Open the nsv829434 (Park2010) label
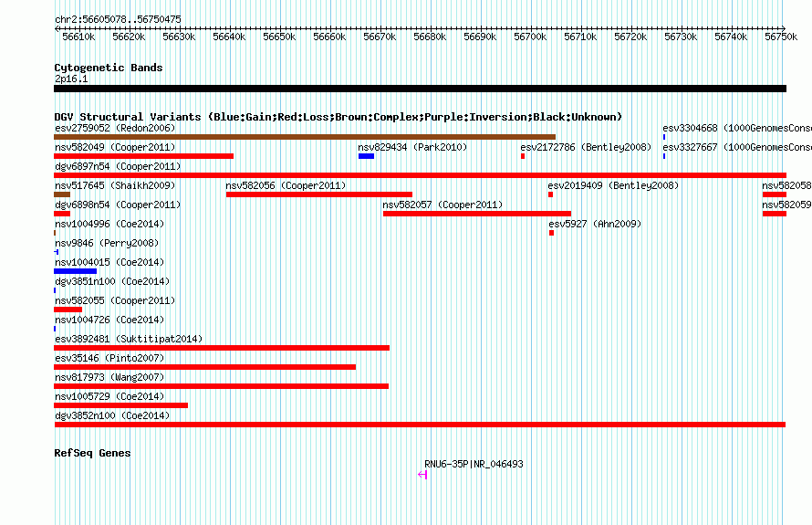812x525 pixels. point(412,147)
